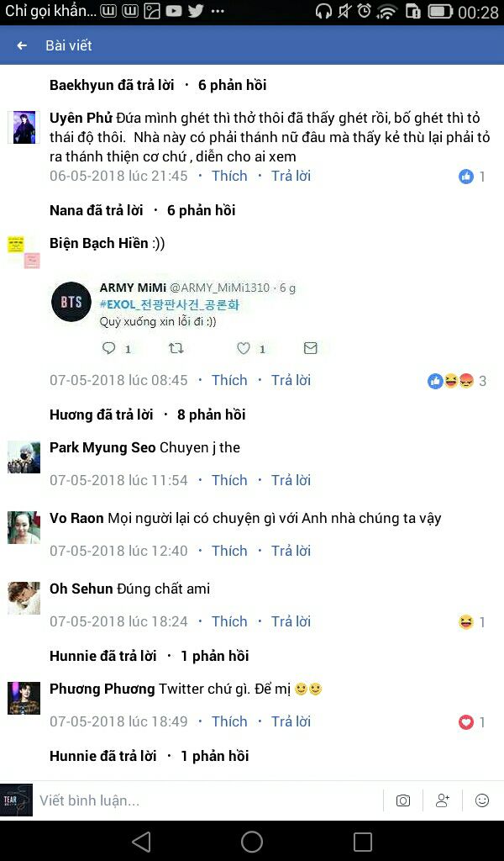Viewport: 504px width, 861px height.
Task: Toggle Thích on Oh Sehun's comment
Action: pyautogui.click(x=229, y=621)
